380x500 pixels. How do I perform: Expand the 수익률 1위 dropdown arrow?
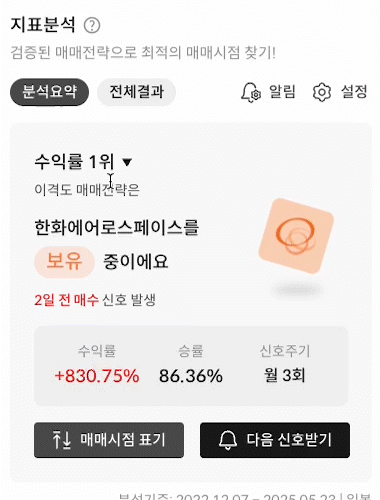[x=127, y=162]
